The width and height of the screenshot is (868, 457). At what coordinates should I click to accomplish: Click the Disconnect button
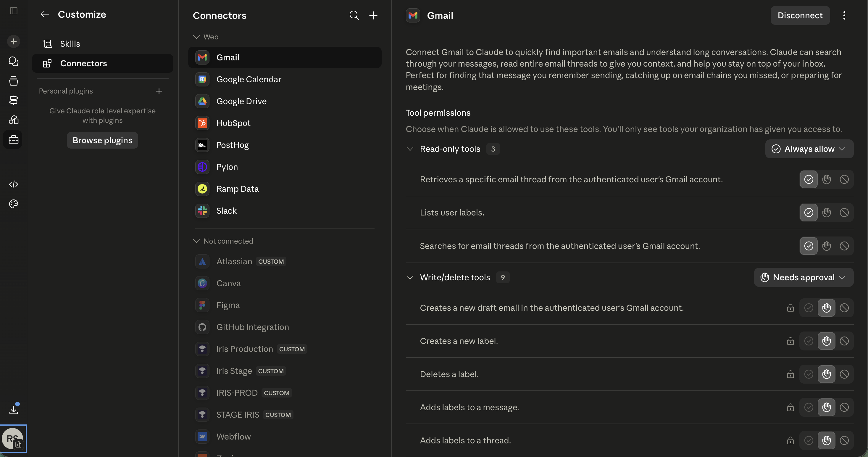[x=800, y=15]
